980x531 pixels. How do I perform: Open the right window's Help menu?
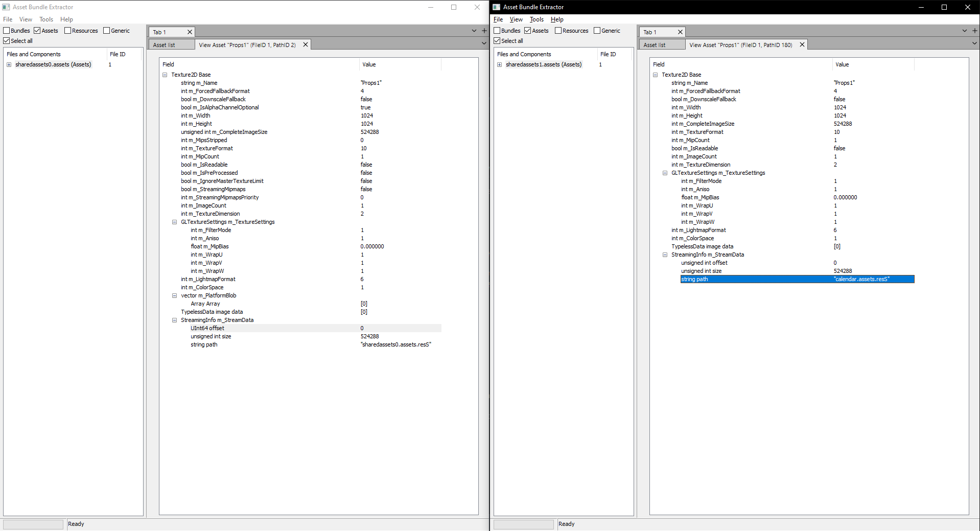pos(557,19)
